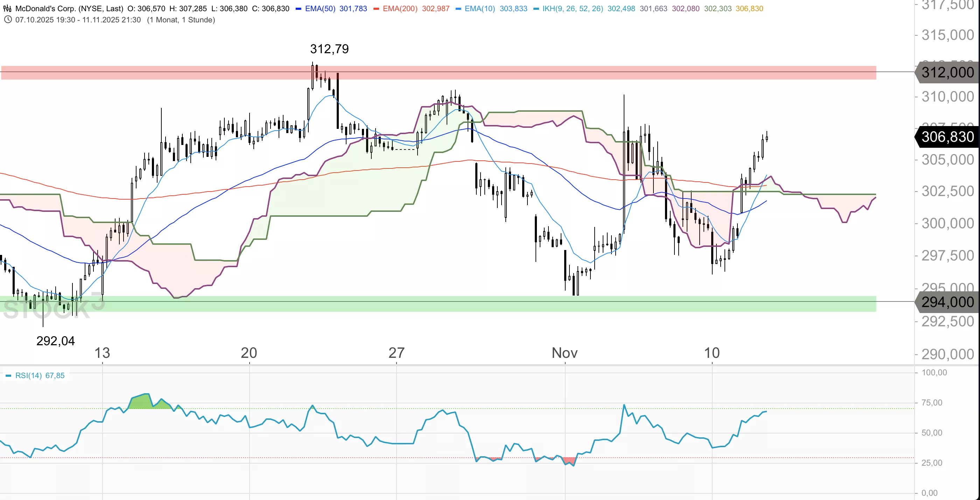Click the clock icon beside date range

(8, 20)
